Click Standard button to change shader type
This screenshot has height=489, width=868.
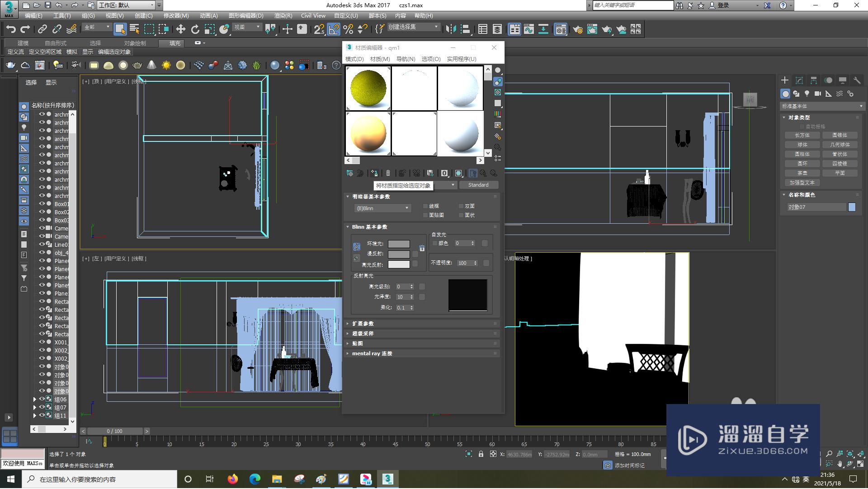pyautogui.click(x=477, y=185)
